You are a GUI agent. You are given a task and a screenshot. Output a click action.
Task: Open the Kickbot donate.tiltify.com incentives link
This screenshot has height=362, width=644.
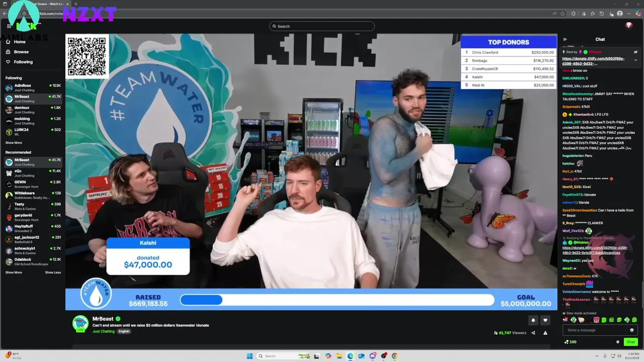[x=595, y=250]
